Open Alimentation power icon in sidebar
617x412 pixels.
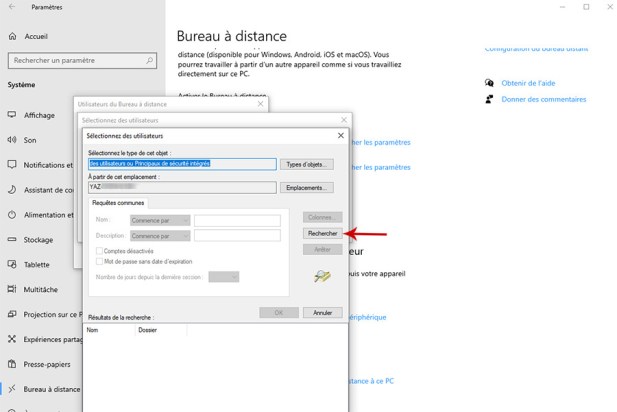[x=12, y=214]
